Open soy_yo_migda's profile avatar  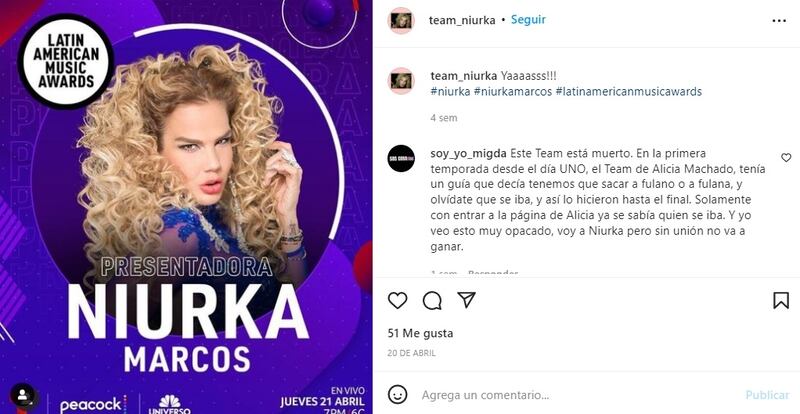tap(401, 158)
